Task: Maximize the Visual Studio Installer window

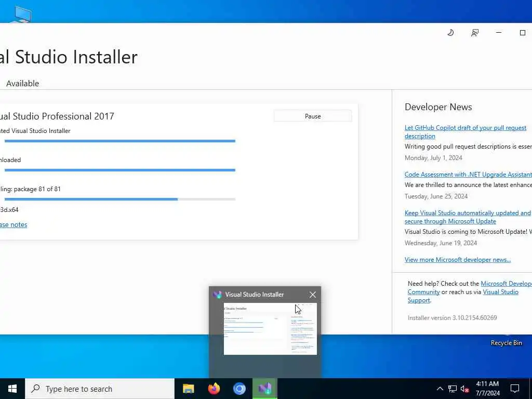Action: pos(523,33)
